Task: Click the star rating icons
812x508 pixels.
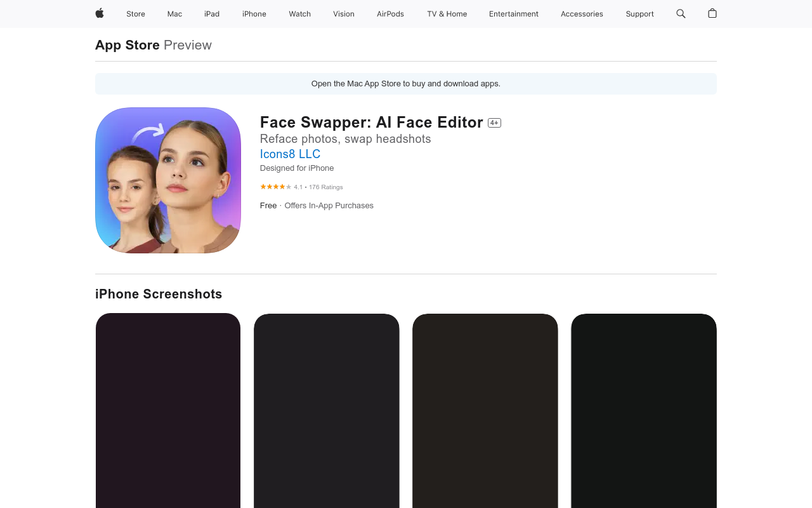Action: coord(276,187)
